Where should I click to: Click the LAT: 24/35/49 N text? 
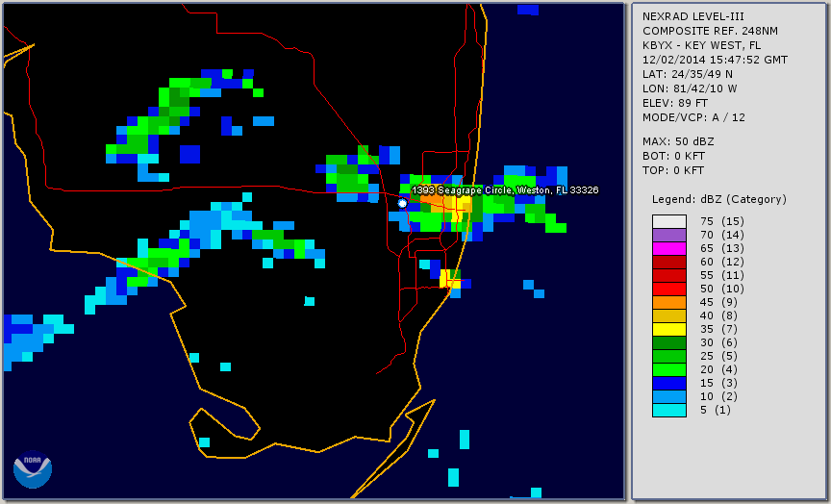click(x=688, y=74)
